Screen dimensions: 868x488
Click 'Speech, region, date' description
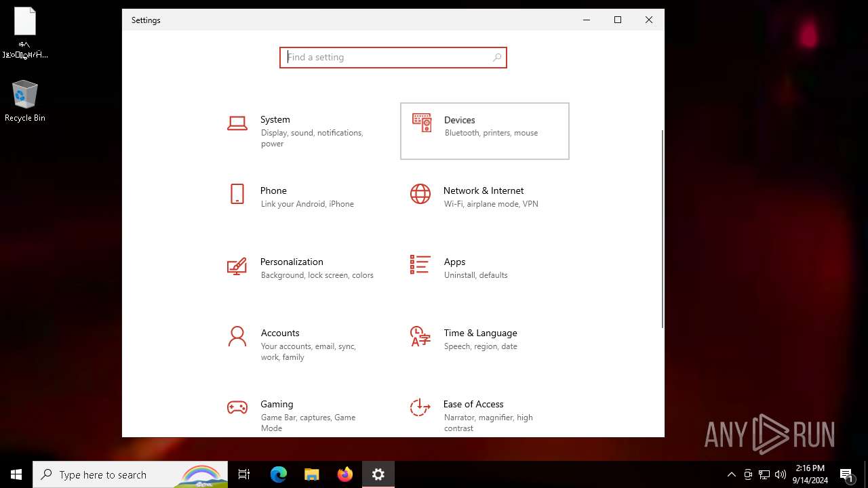481,346
